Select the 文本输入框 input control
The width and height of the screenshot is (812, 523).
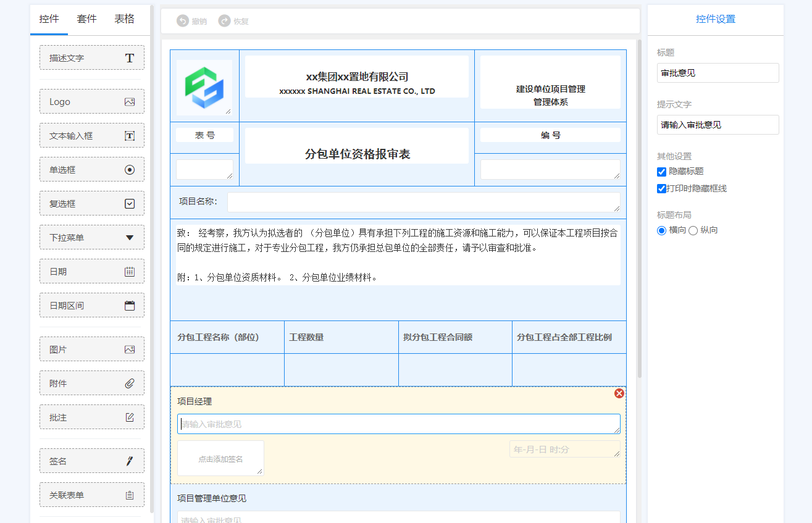click(x=91, y=135)
